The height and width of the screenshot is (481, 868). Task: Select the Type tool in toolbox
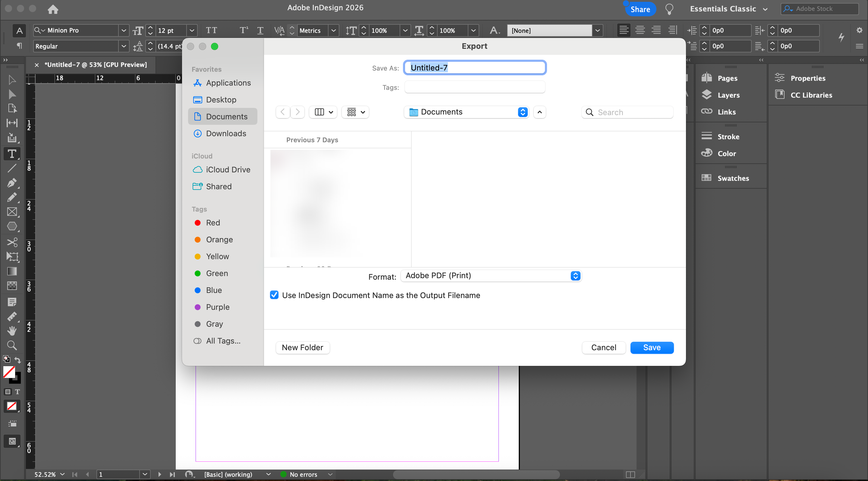12,154
